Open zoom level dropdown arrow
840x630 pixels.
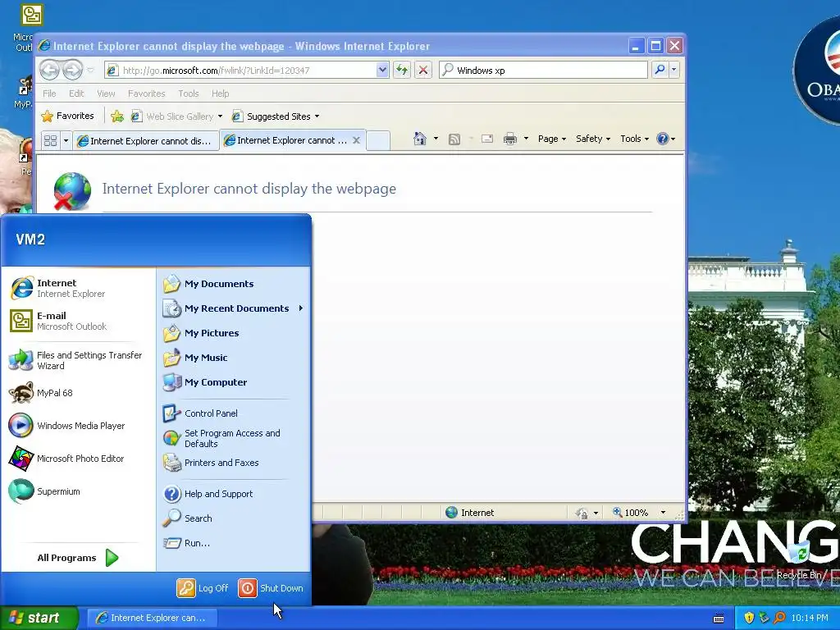[x=663, y=513]
